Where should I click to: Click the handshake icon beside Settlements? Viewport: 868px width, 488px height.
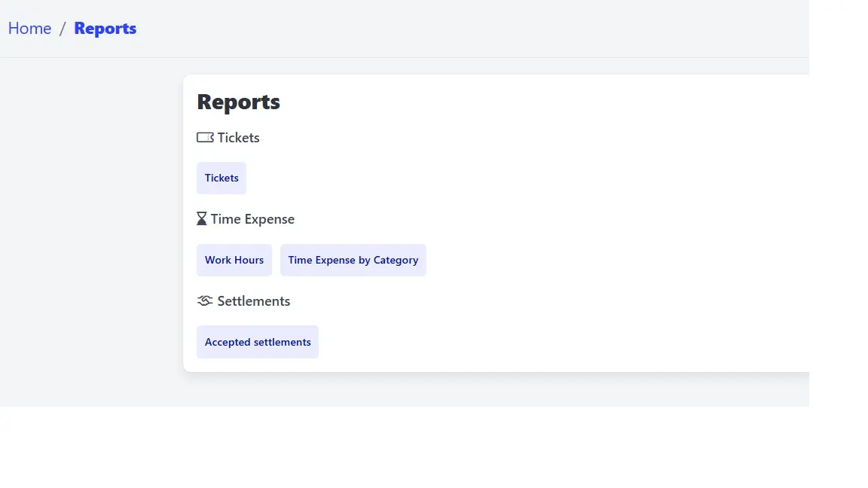(205, 301)
